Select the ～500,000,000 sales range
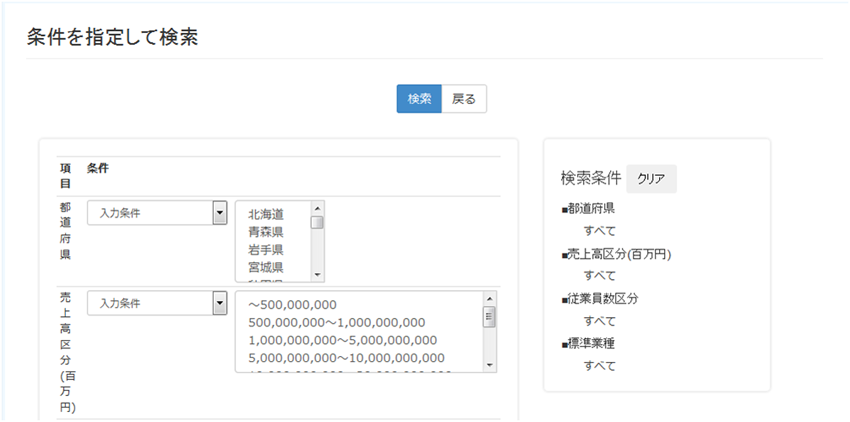Screen dimensions: 850x422 [292, 304]
